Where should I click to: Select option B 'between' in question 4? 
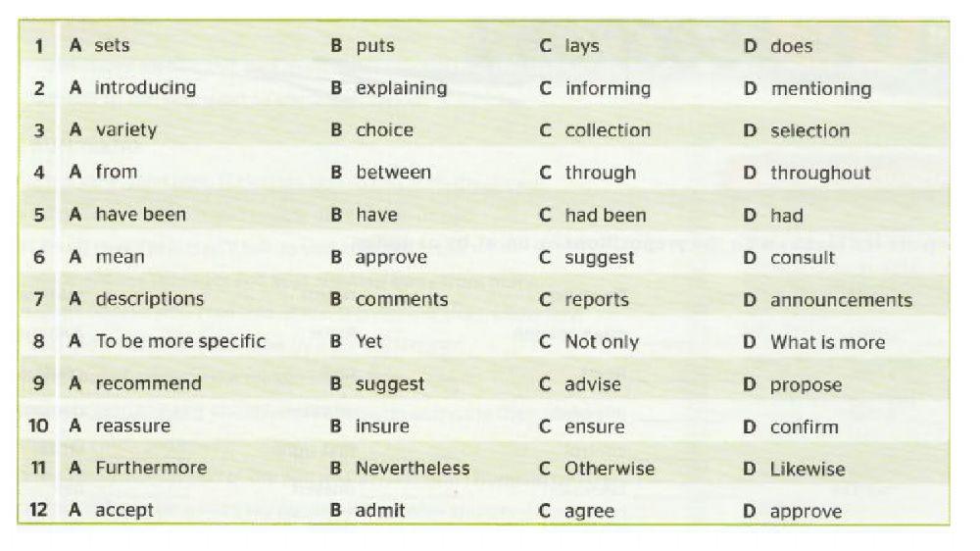[393, 173]
